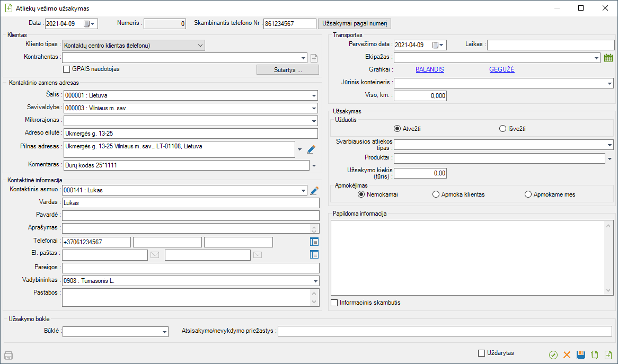Click into the Laikas time field

(x=550, y=45)
